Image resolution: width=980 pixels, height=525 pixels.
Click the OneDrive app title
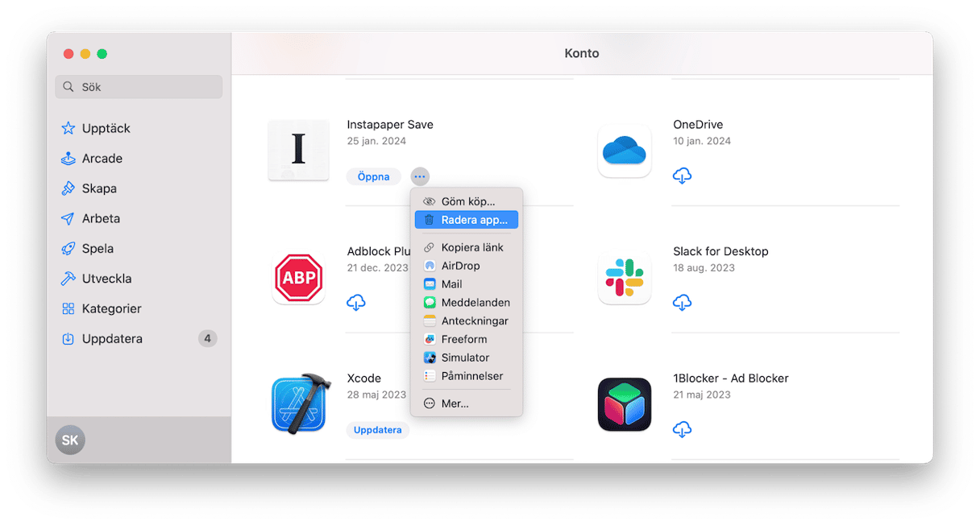(x=698, y=125)
